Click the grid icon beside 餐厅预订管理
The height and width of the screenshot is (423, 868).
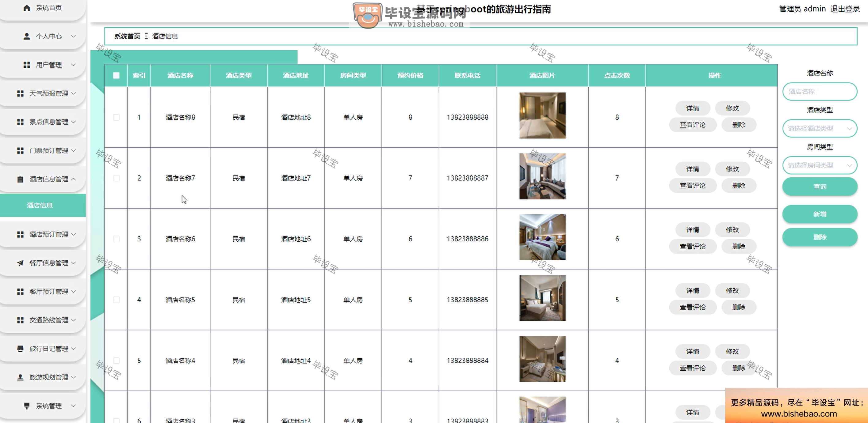pos(20,291)
